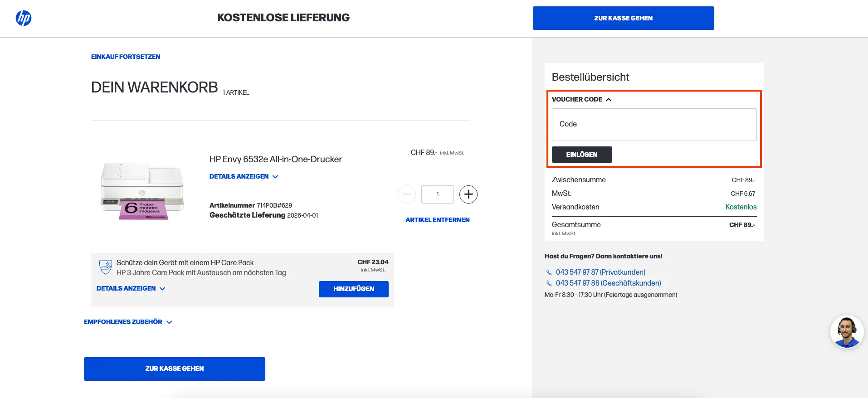This screenshot has width=868, height=398.
Task: Click EINLÖSEN to redeem voucher
Action: coord(582,155)
